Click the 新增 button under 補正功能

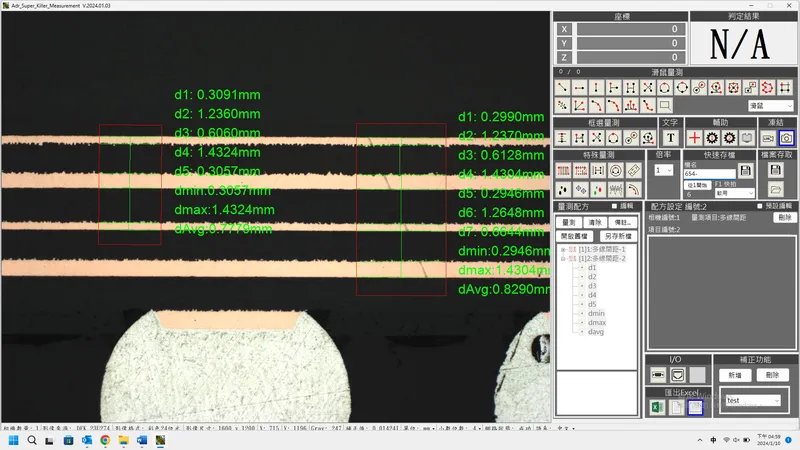click(x=735, y=375)
